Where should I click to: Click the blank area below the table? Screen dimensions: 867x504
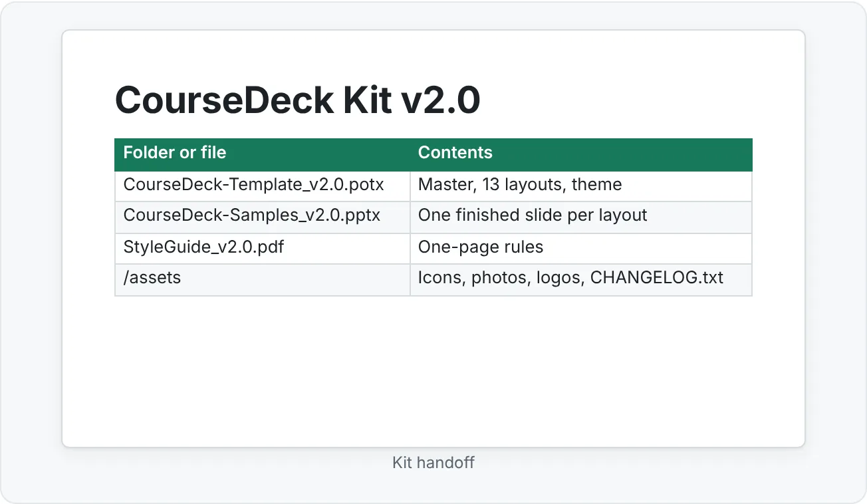pos(433,369)
